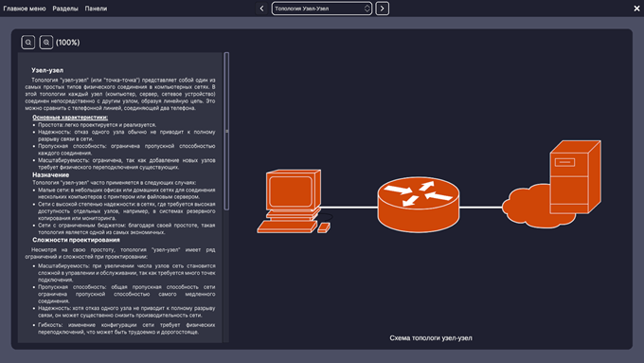Open the Панели menu
Image resolution: width=644 pixels, height=363 pixels.
[x=96, y=9]
